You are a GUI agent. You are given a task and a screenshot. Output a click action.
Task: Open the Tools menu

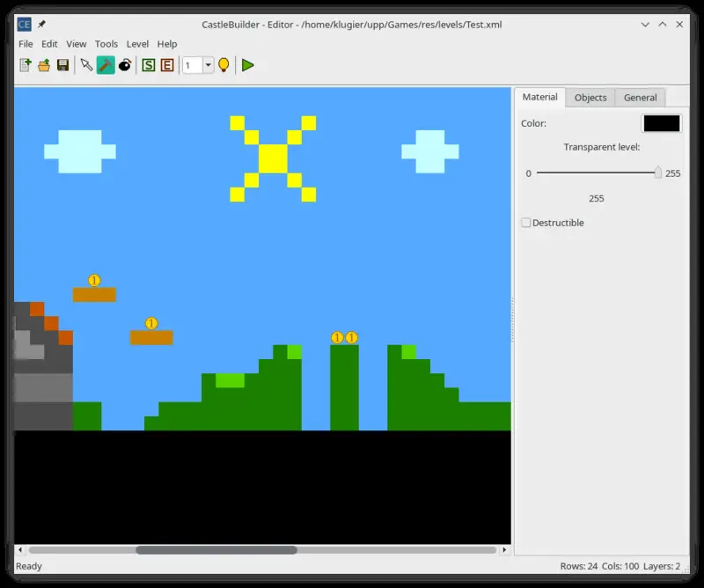[106, 43]
